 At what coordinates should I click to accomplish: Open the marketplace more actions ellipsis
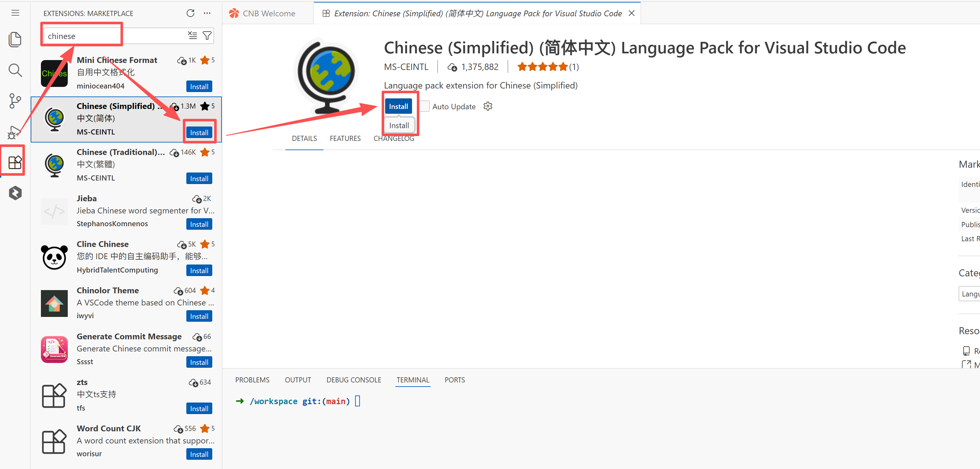pos(207,13)
